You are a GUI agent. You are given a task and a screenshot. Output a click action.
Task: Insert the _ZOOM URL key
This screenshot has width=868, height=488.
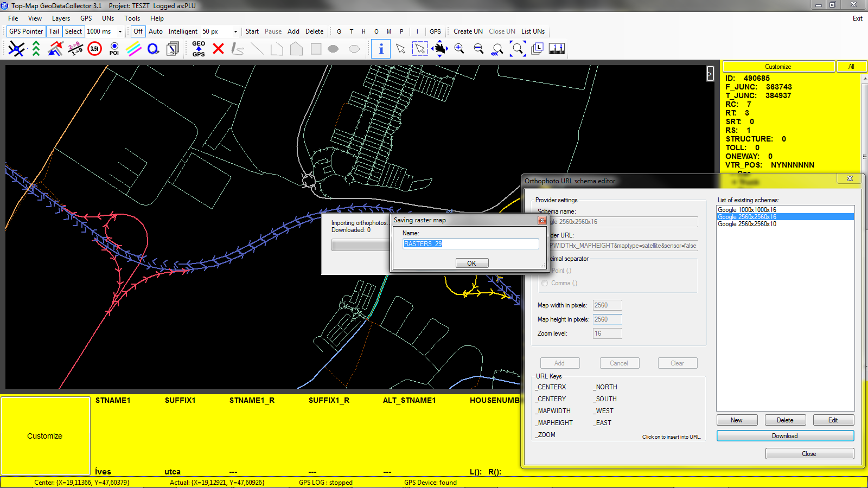click(545, 435)
